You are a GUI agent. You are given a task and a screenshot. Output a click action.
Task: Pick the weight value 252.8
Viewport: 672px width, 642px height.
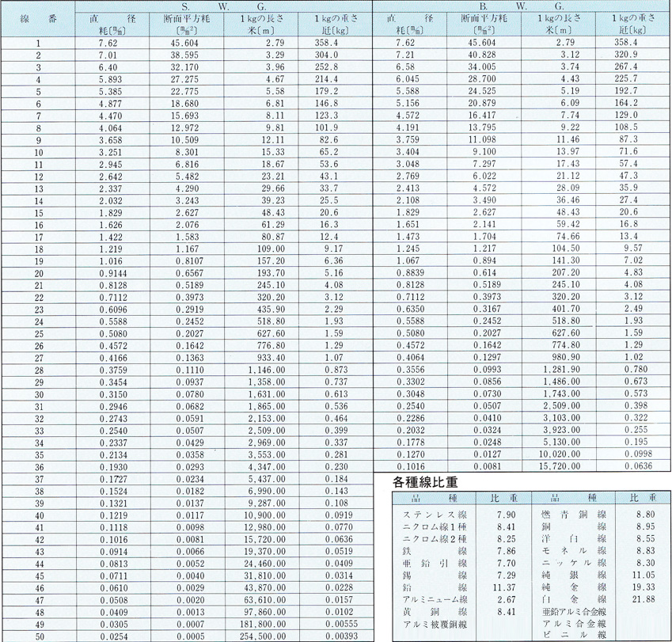pyautogui.click(x=326, y=66)
